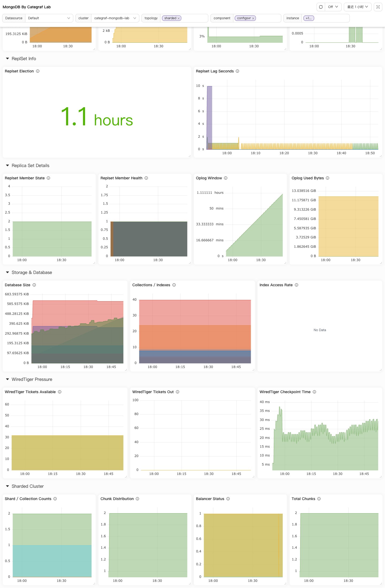Click the Replset Member Health panel title
The width and height of the screenshot is (385, 588).
click(x=121, y=178)
